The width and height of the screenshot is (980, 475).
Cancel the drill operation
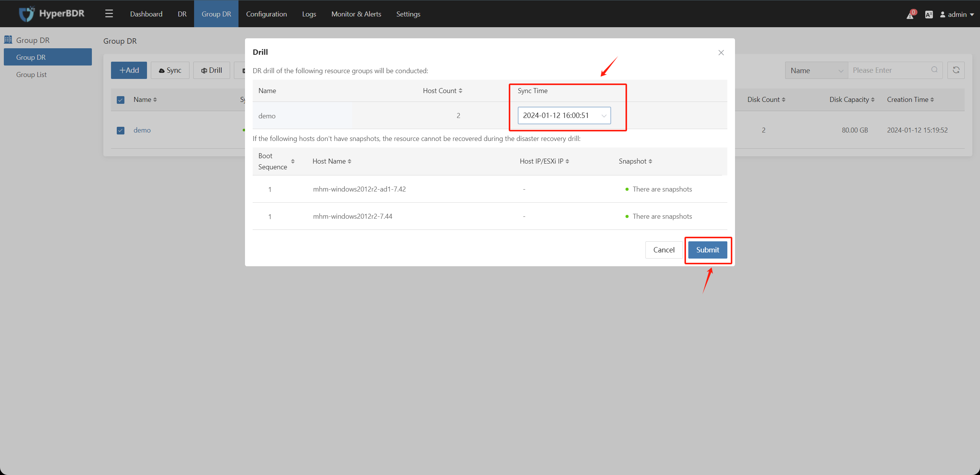[x=664, y=249]
